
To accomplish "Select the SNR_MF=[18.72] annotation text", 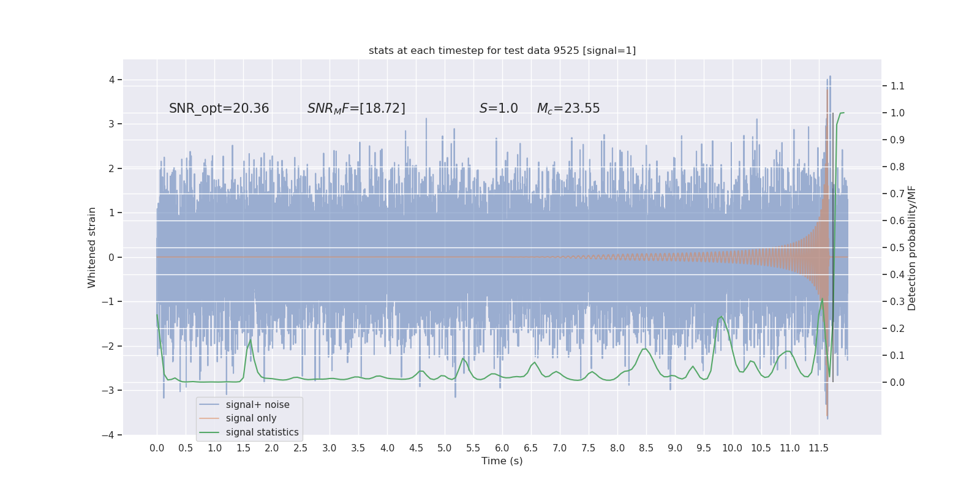I will (356, 108).
